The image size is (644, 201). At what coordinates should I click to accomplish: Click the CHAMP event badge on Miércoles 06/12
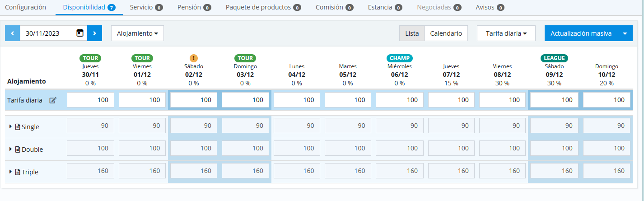(400, 58)
